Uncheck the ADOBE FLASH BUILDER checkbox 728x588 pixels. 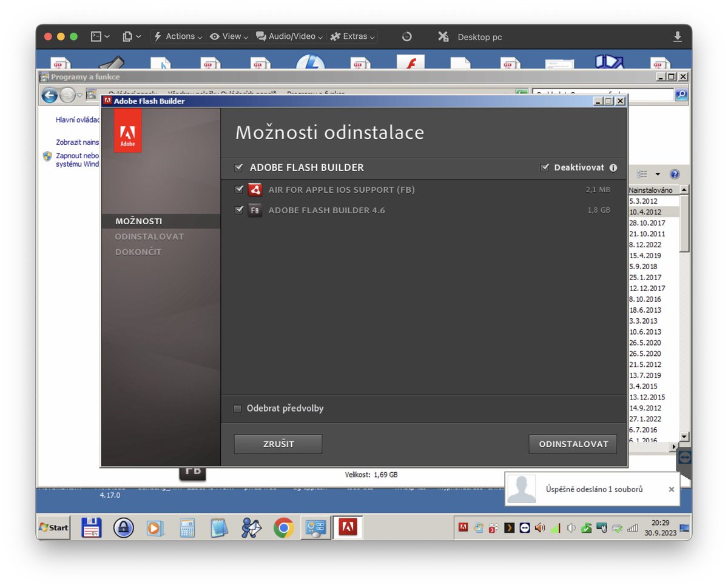pos(238,168)
